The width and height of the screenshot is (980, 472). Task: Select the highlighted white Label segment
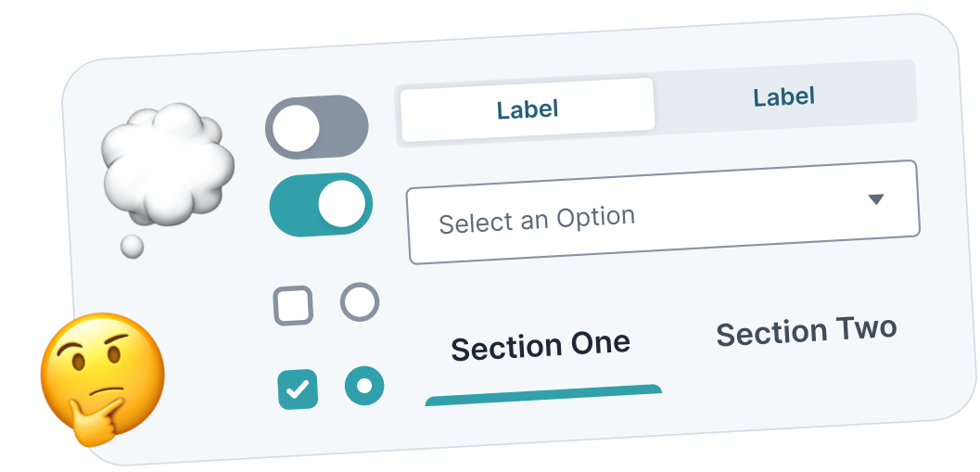pyautogui.click(x=528, y=109)
